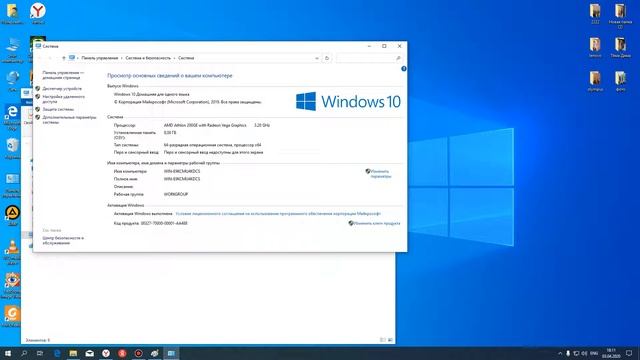Switch to large icons view in background window
The height and width of the screenshot is (360, 640).
coord(390,340)
